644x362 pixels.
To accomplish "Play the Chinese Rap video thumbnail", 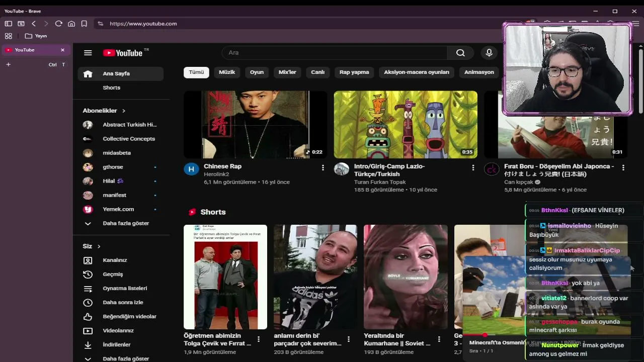I will (x=256, y=125).
